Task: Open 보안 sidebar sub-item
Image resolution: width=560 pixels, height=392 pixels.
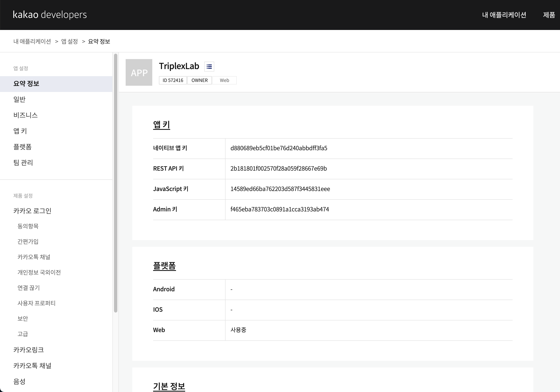Action: click(23, 319)
